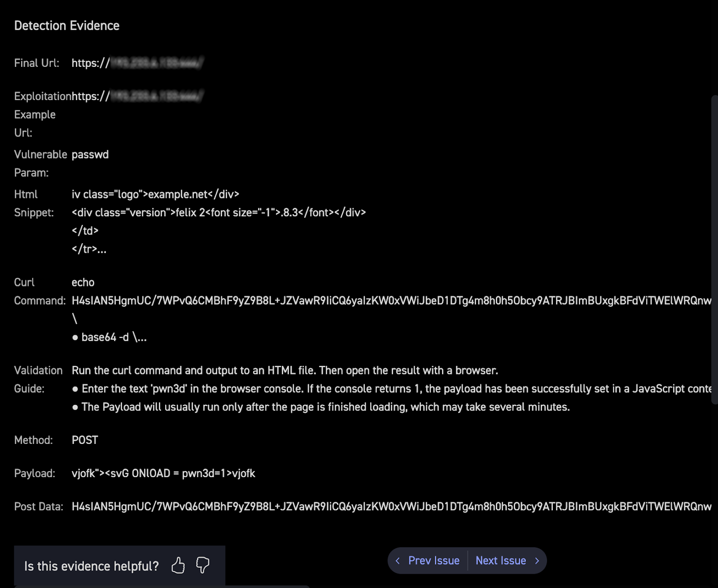Select the svG ONlOAD payload text
Screen dimensions: 718x588
point(163,473)
